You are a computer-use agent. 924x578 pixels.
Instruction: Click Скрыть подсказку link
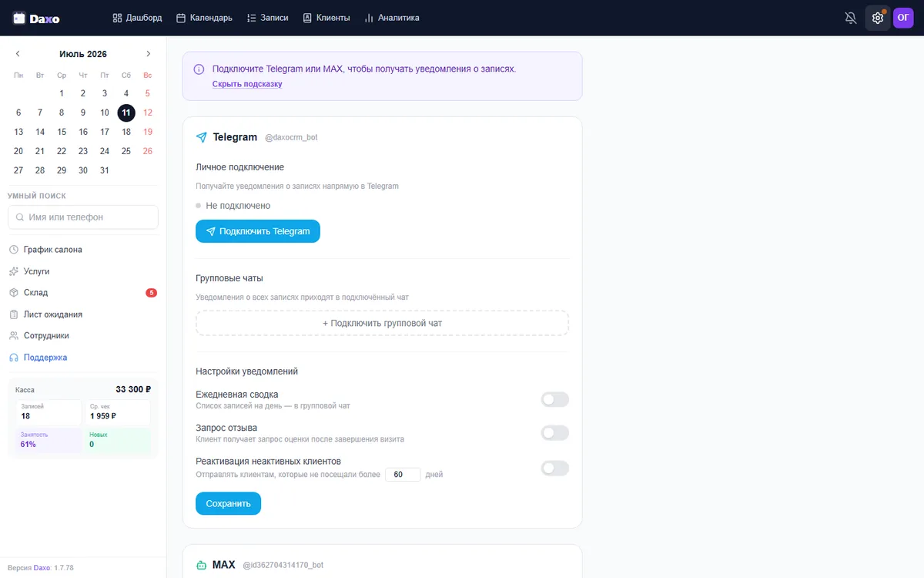coord(247,84)
